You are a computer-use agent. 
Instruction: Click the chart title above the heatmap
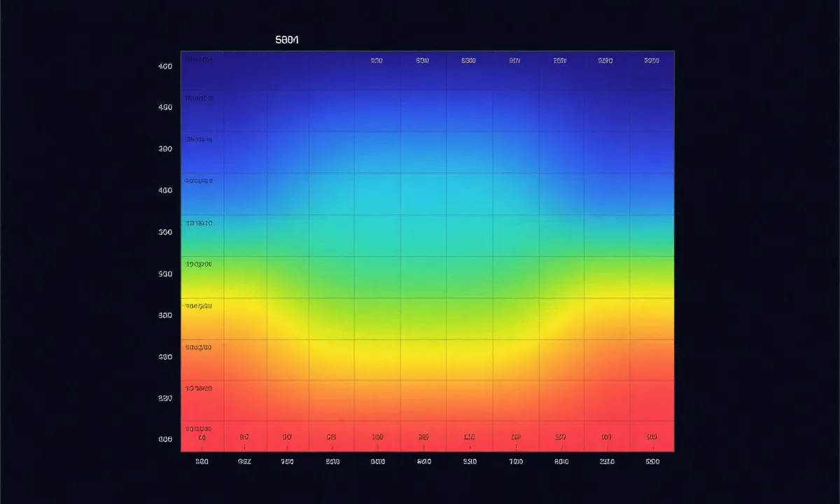[x=287, y=40]
